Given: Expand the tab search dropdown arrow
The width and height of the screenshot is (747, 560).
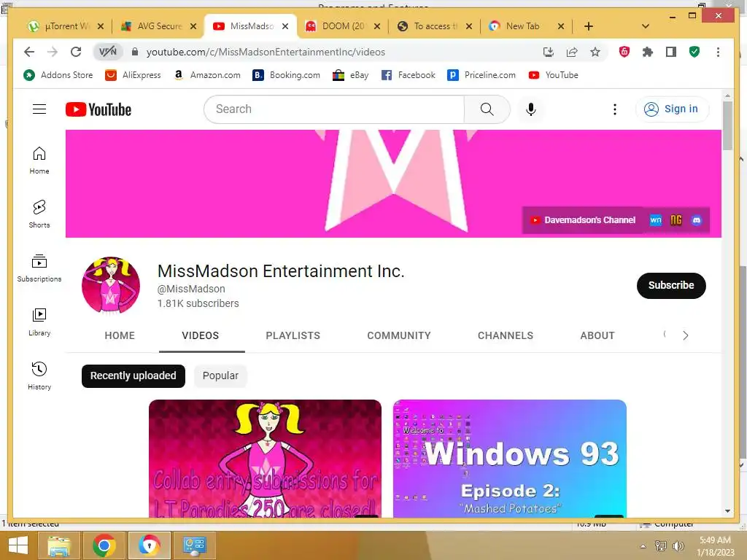Looking at the screenshot, I should click(x=645, y=26).
